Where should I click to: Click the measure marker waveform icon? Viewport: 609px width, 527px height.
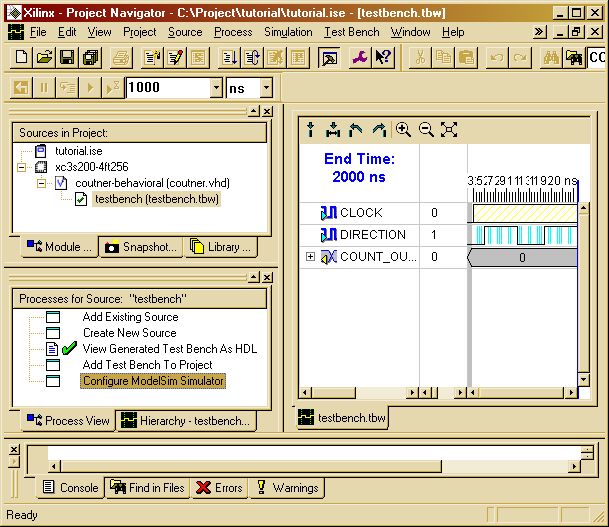(333, 129)
